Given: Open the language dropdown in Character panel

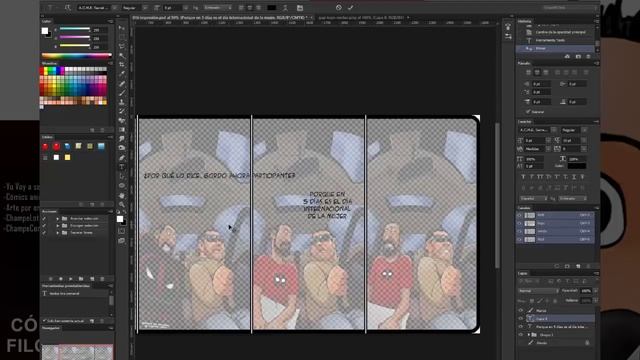Looking at the screenshot, I should 533,198.
